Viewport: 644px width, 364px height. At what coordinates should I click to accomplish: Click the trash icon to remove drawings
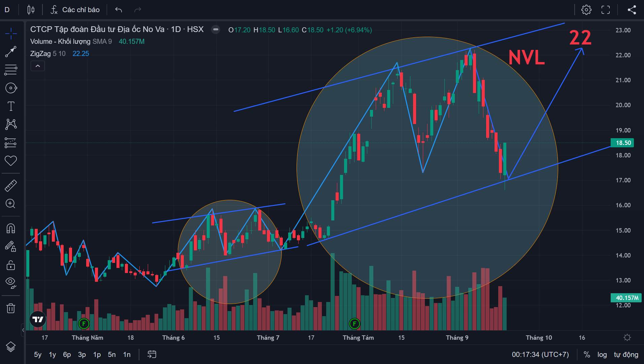tap(11, 308)
